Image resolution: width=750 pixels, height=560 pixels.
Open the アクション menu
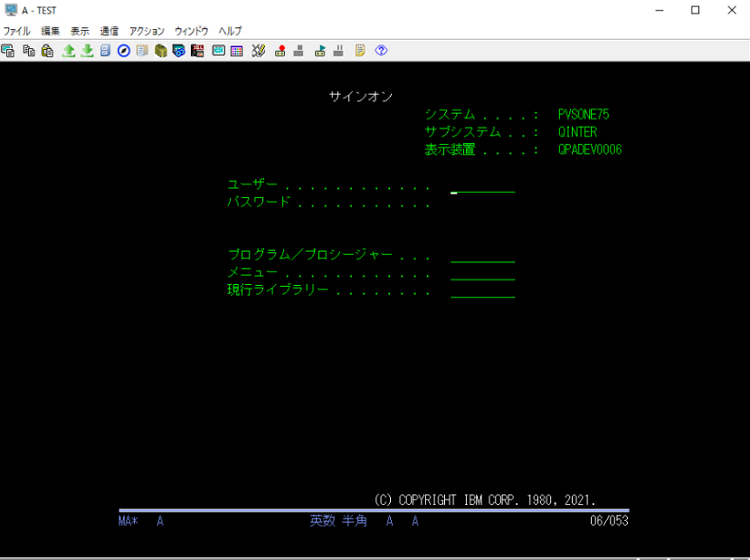click(147, 31)
